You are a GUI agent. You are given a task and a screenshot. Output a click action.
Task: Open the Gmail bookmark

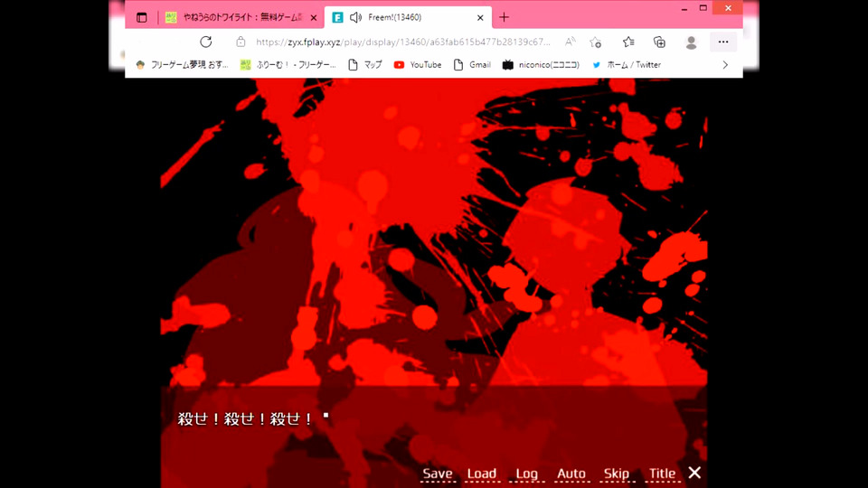click(x=472, y=65)
